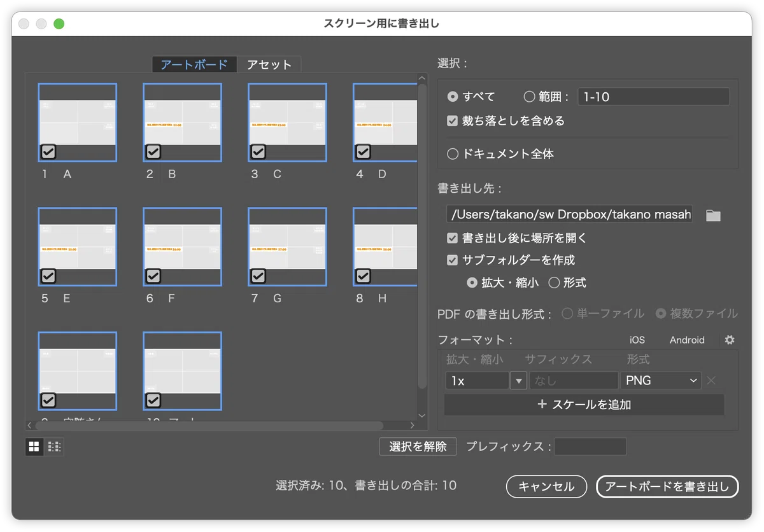Click the folder browse icon for export location
The height and width of the screenshot is (532, 764).
point(713,215)
